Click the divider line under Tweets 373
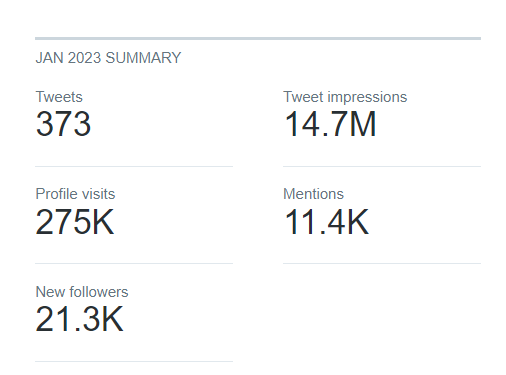The height and width of the screenshot is (375, 506). (134, 166)
